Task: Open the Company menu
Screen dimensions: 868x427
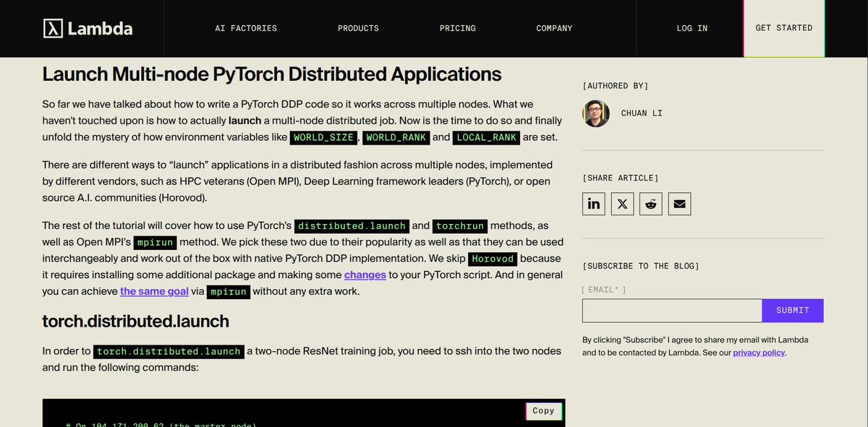Action: pos(554,28)
